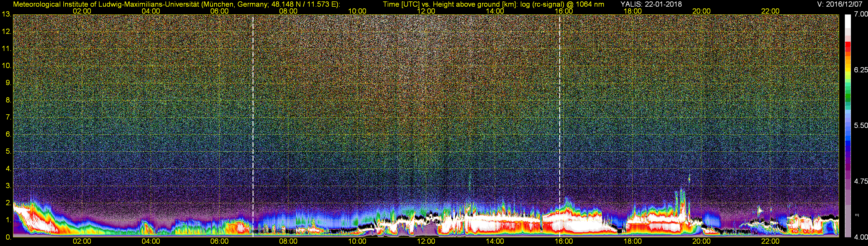Screen dimensions: 868x246
Task: Select the 16:00 label on the upper time axis
Action: click(x=564, y=11)
